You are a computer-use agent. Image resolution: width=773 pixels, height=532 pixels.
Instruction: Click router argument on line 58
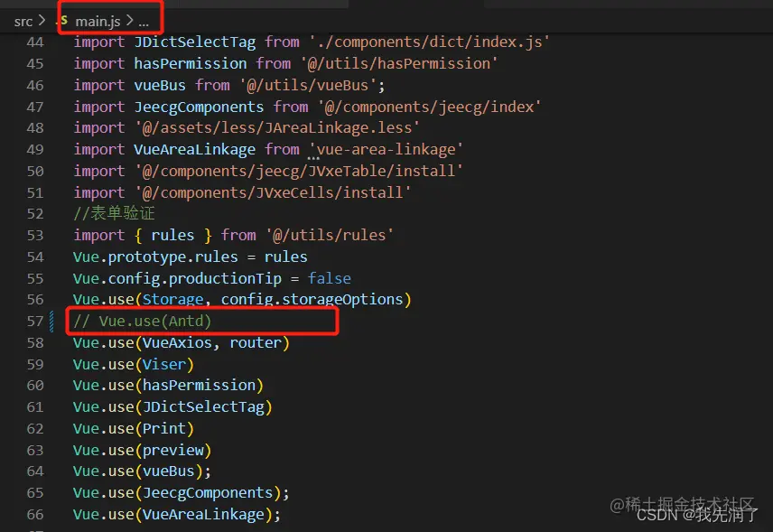(x=256, y=343)
